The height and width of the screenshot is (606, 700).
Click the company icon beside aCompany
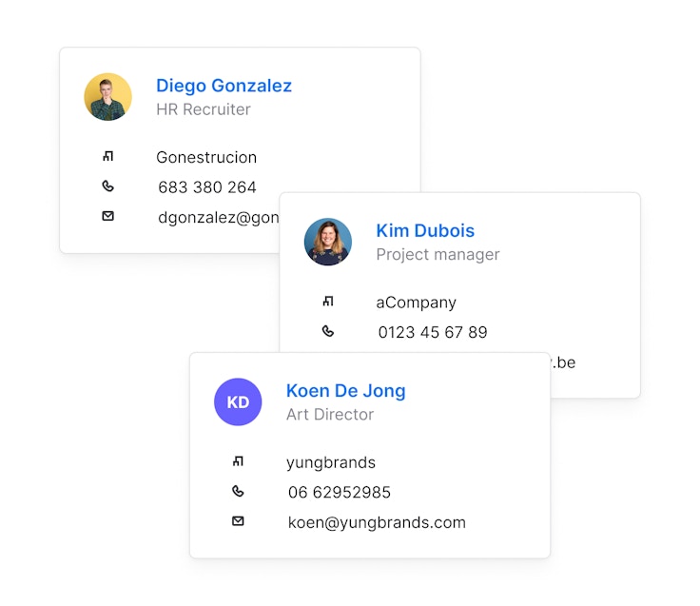[328, 302]
